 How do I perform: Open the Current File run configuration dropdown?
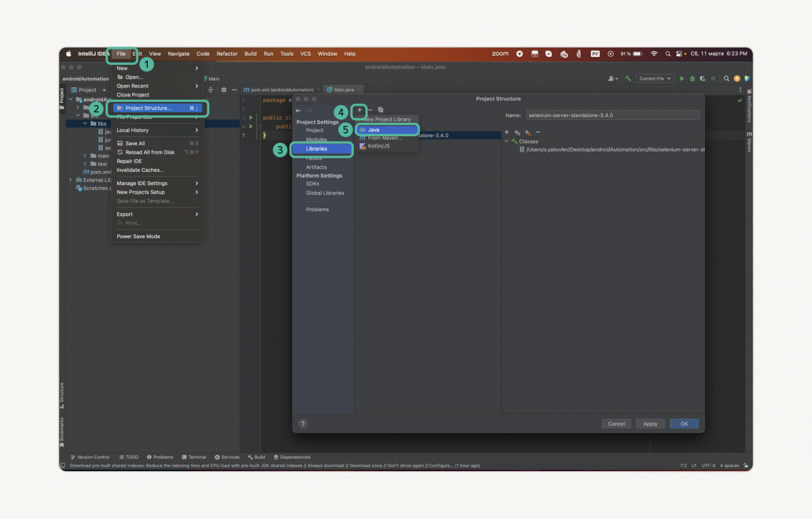(x=655, y=79)
